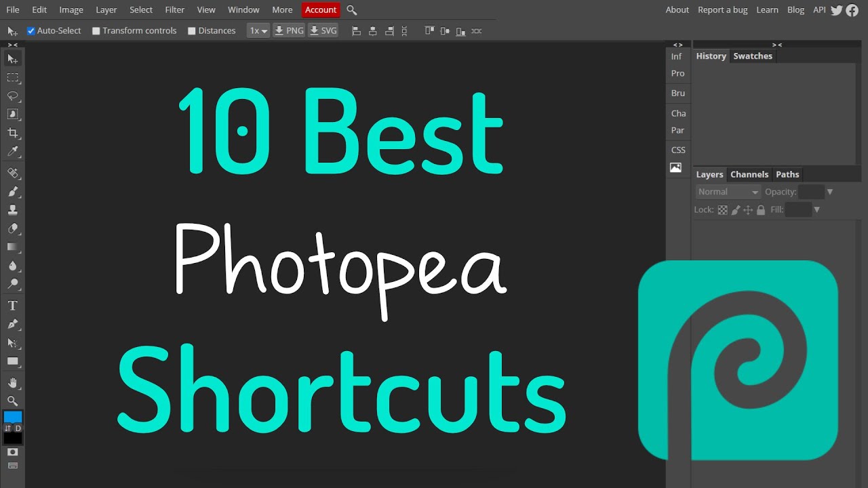Open the Filter menu
This screenshot has height=488, width=868.
click(175, 9)
